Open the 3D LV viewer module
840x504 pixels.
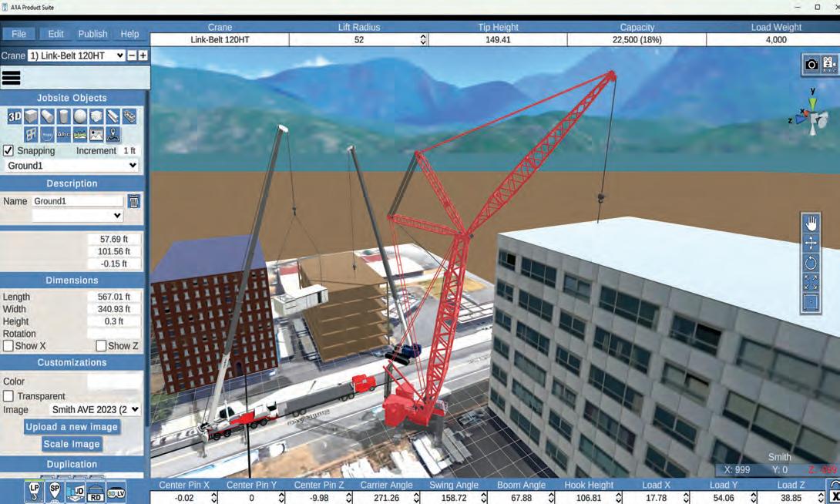[116, 492]
